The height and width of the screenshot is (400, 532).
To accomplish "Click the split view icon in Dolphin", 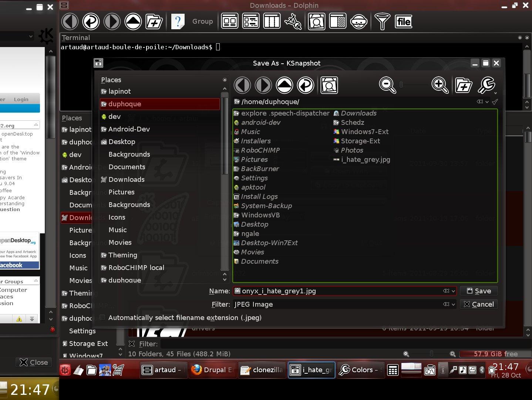I will pyautogui.click(x=337, y=21).
